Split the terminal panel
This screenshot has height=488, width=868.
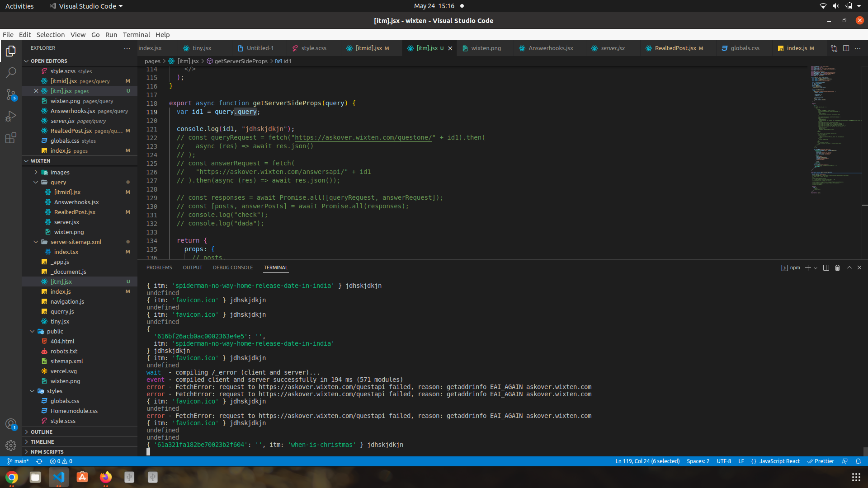click(826, 268)
